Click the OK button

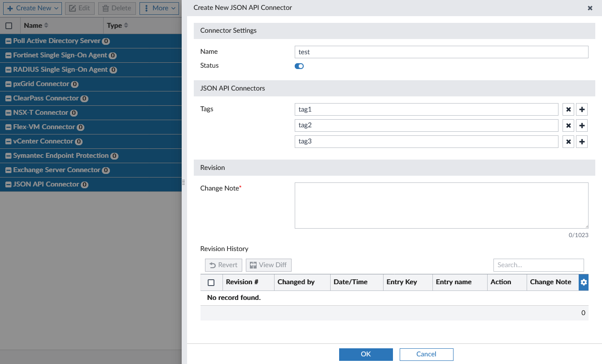(366, 354)
